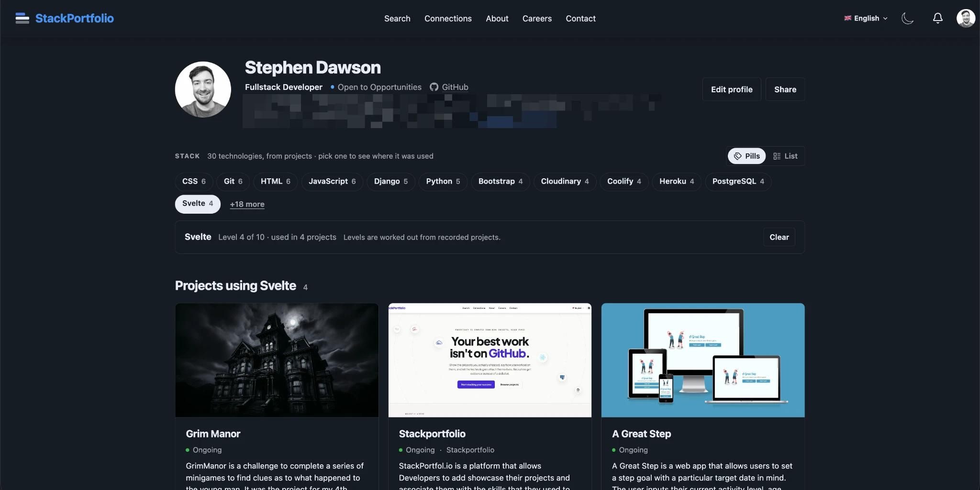The image size is (980, 490).
Task: Switch stack view to List
Action: pyautogui.click(x=785, y=156)
